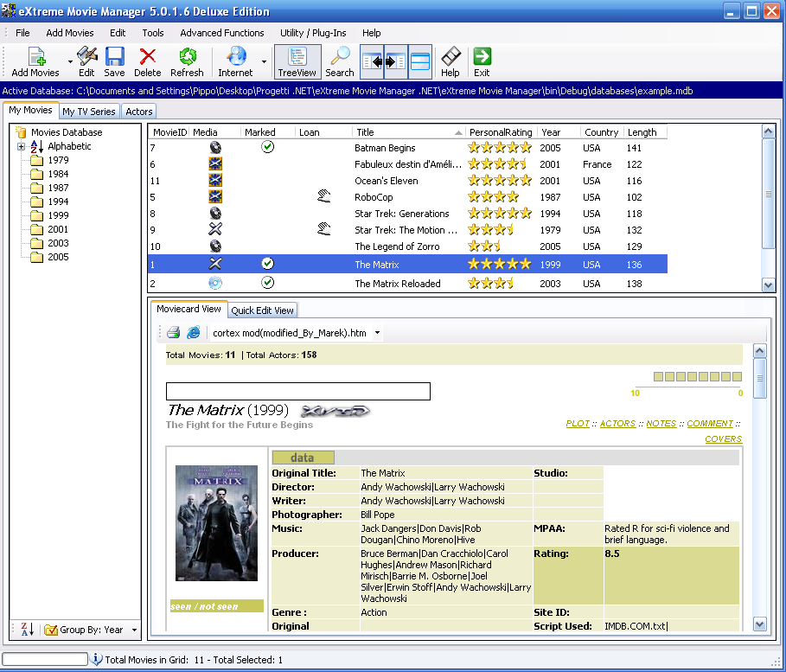The height and width of the screenshot is (672, 786).
Task: Expand the Alphabetic tree node
Action: pyautogui.click(x=21, y=147)
